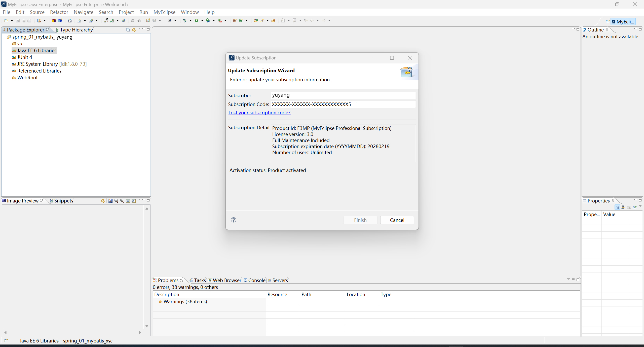644x347 pixels.
Task: Click the MyEclipse perspective button
Action: pos(623,22)
